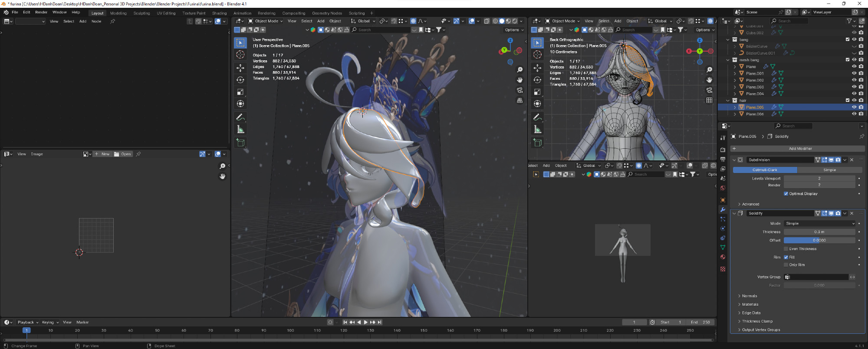
Task: Click the Solidify Offset slider
Action: point(819,240)
